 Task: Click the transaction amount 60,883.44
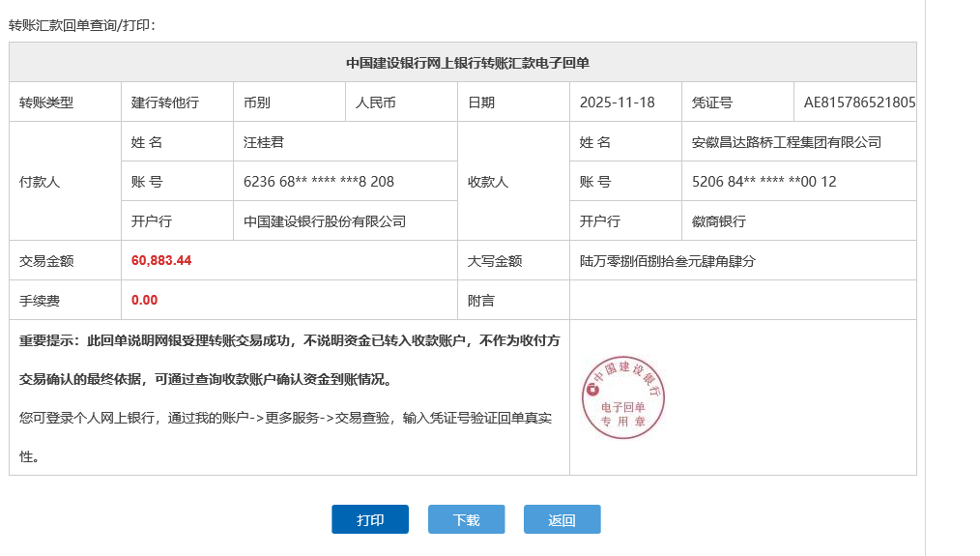point(161,261)
